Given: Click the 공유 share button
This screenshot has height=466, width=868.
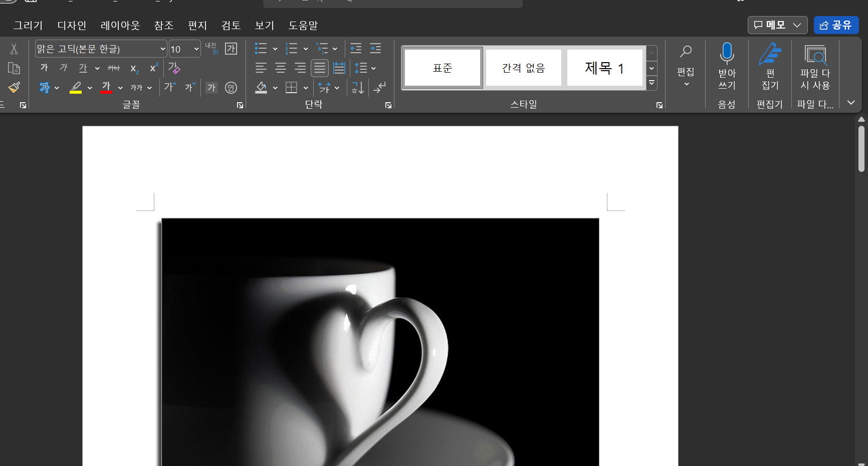Looking at the screenshot, I should click(x=836, y=25).
